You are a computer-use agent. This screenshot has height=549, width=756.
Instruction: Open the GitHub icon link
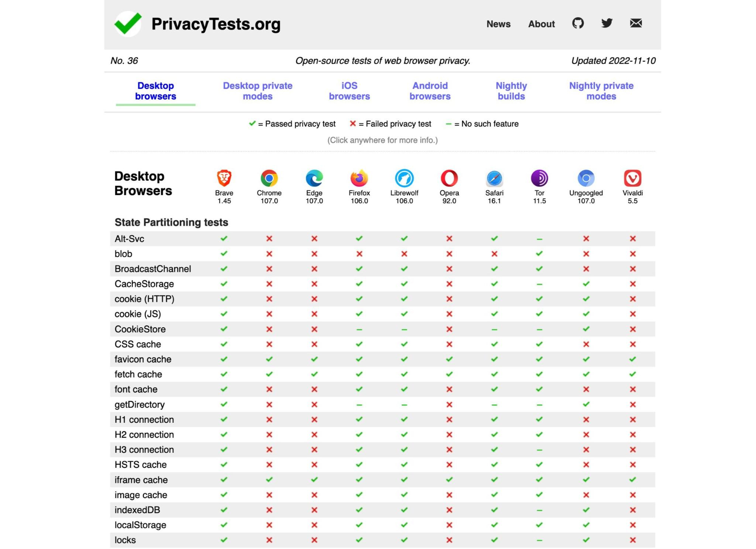tap(578, 24)
